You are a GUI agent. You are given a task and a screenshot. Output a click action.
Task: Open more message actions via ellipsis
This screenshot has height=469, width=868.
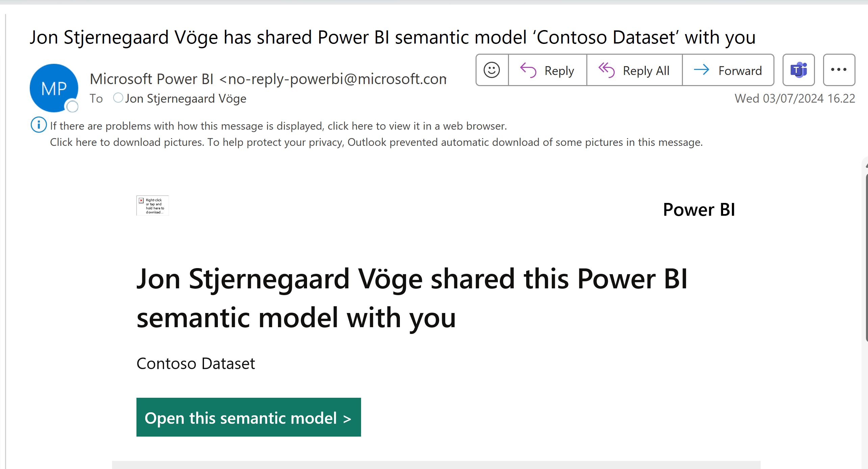coord(839,70)
